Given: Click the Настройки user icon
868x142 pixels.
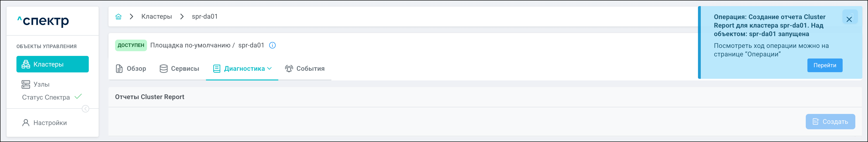Looking at the screenshot, I should coord(26,123).
